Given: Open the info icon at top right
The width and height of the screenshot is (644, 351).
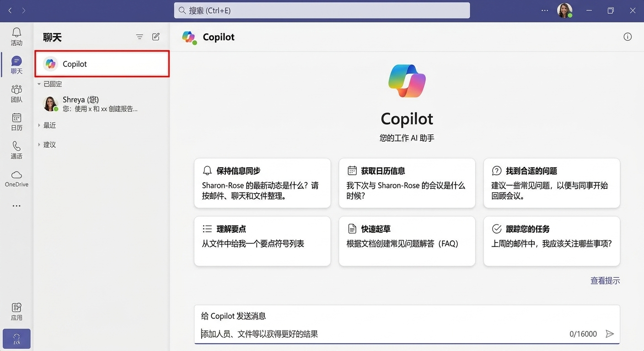Looking at the screenshot, I should (x=628, y=37).
